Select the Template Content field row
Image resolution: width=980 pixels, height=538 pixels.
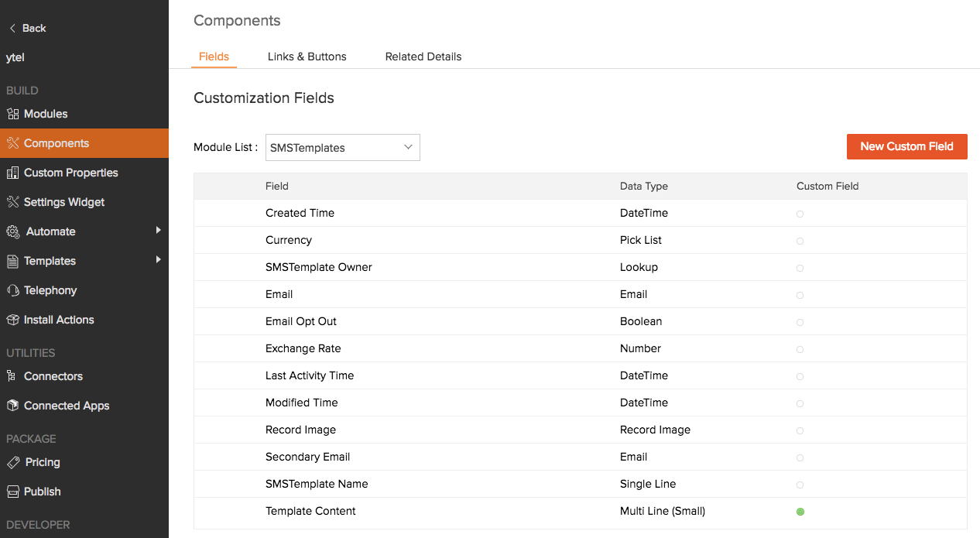[x=310, y=511]
